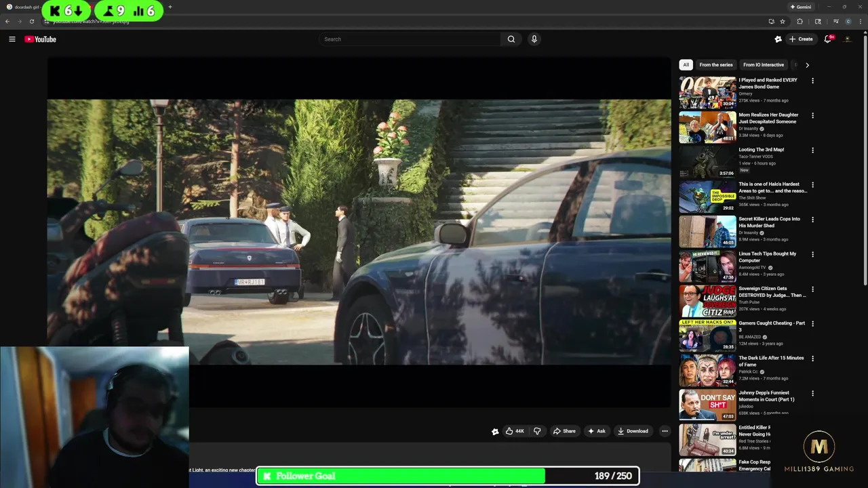868x488 pixels.
Task: Click channel name BE AMAZED
Action: pyautogui.click(x=750, y=337)
